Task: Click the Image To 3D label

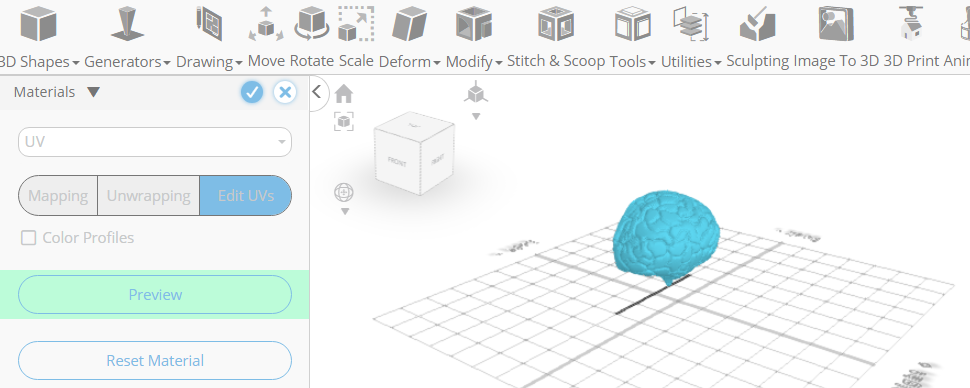Action: pos(836,61)
